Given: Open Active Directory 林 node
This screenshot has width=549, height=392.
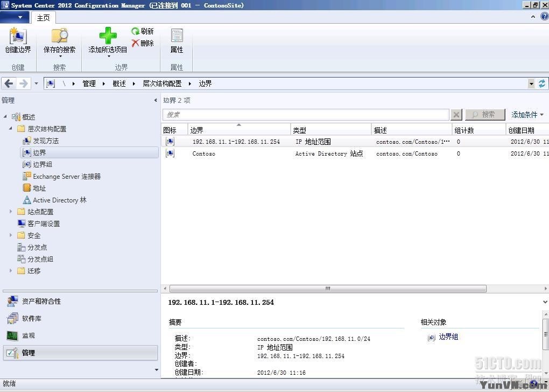Looking at the screenshot, I should coord(54,200).
